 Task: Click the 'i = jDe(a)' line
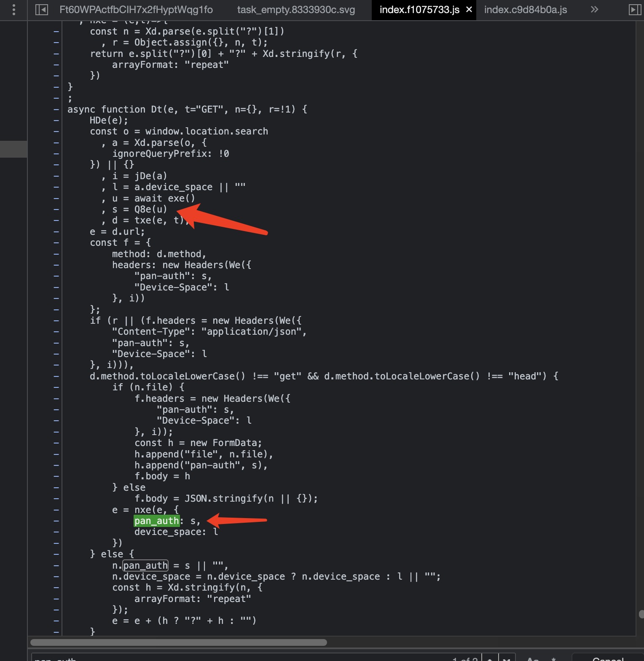click(134, 176)
